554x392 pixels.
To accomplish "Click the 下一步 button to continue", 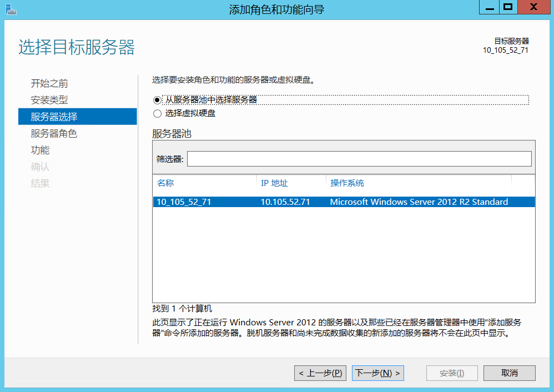I will [x=378, y=373].
